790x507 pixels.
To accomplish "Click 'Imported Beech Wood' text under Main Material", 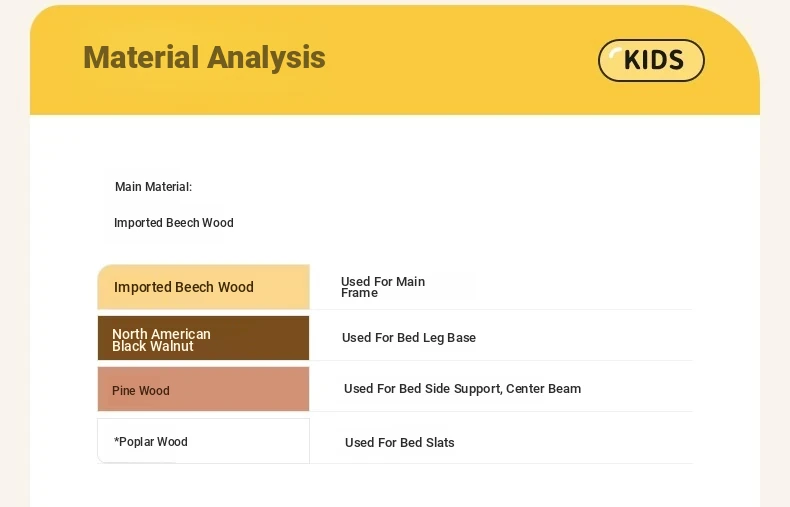I will point(174,223).
